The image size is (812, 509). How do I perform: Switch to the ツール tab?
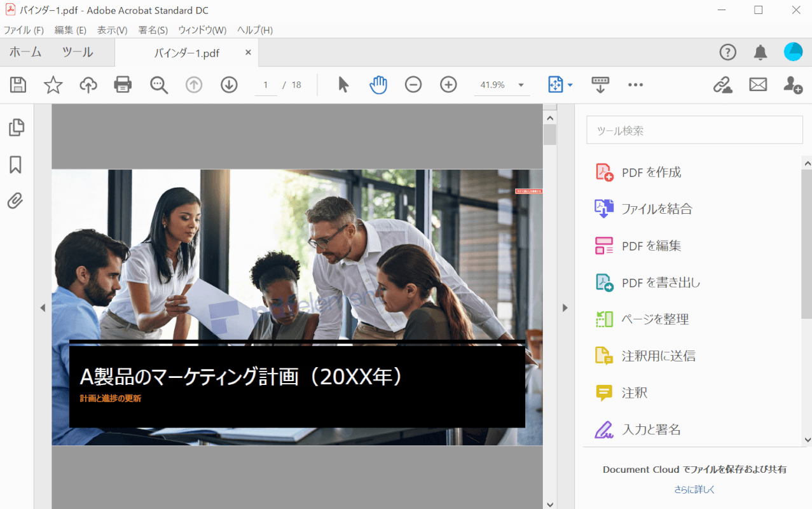(78, 52)
